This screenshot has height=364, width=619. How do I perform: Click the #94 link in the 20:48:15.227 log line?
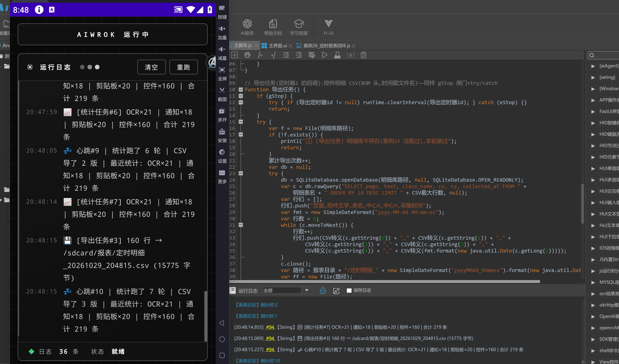[x=270, y=349]
